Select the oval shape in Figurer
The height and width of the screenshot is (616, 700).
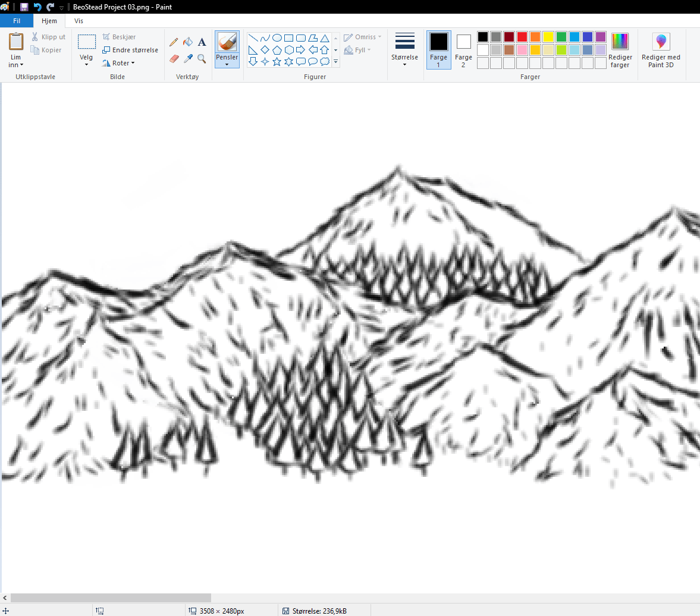(277, 37)
